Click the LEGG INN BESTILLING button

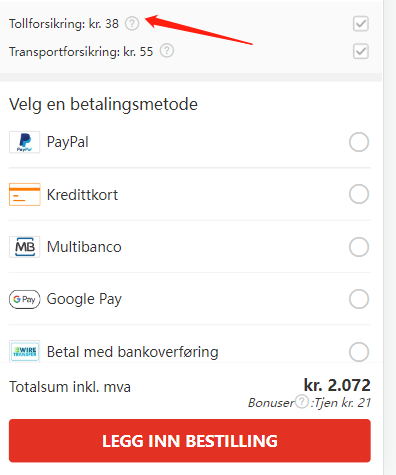pyautogui.click(x=190, y=441)
